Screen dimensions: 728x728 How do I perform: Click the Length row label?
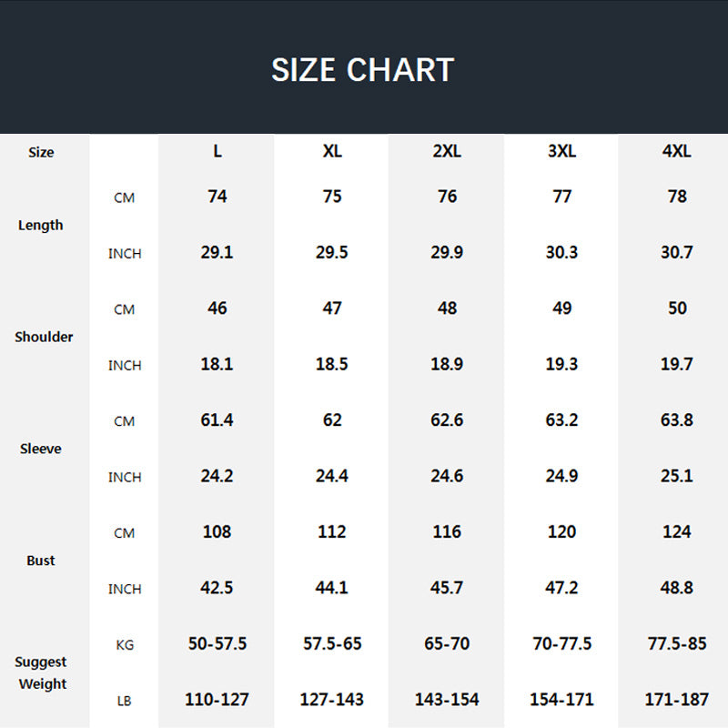[x=41, y=225]
